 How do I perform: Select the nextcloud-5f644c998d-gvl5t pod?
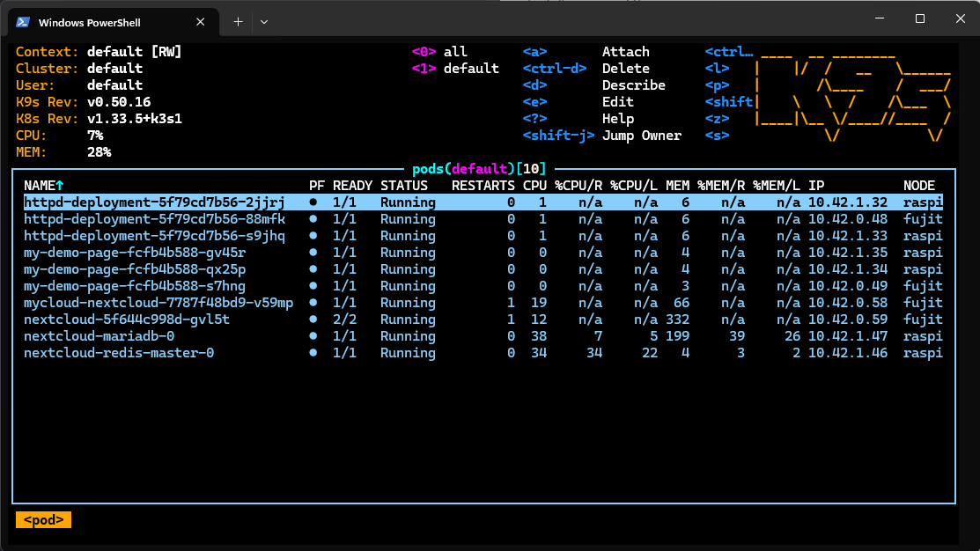point(127,320)
